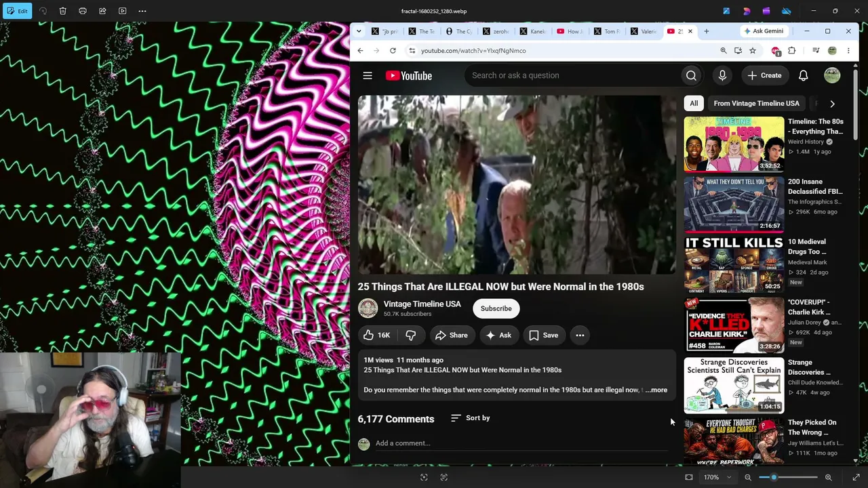Open Chrome tab search dropdown arrow
This screenshot has height=488, width=868.
click(359, 31)
